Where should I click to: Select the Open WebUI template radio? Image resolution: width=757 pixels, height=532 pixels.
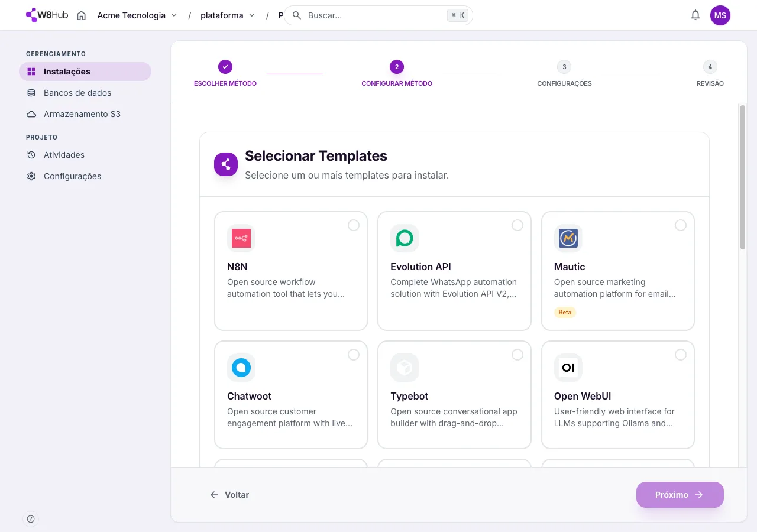coord(681,355)
